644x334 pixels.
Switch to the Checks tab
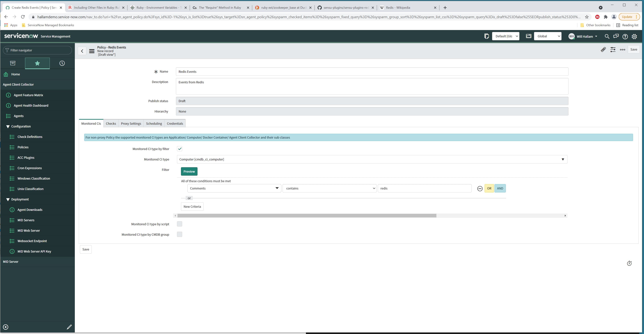coord(111,123)
